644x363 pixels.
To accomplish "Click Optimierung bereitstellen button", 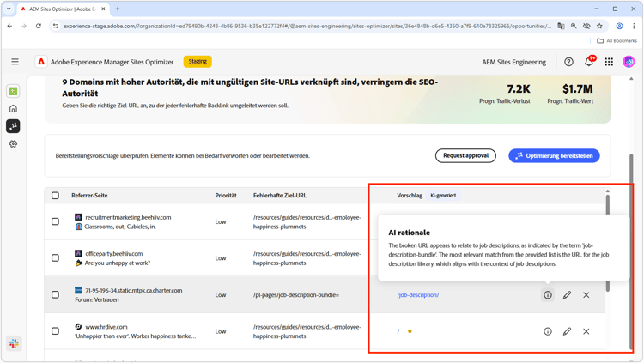I will coord(554,155).
